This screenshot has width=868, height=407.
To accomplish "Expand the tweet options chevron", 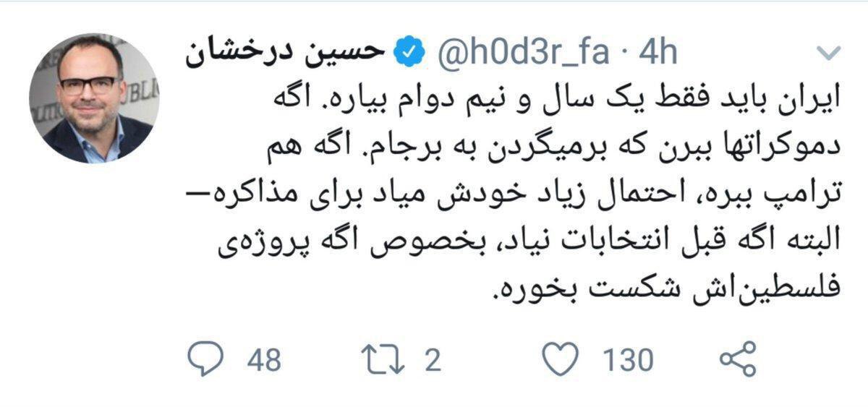I will 828,52.
